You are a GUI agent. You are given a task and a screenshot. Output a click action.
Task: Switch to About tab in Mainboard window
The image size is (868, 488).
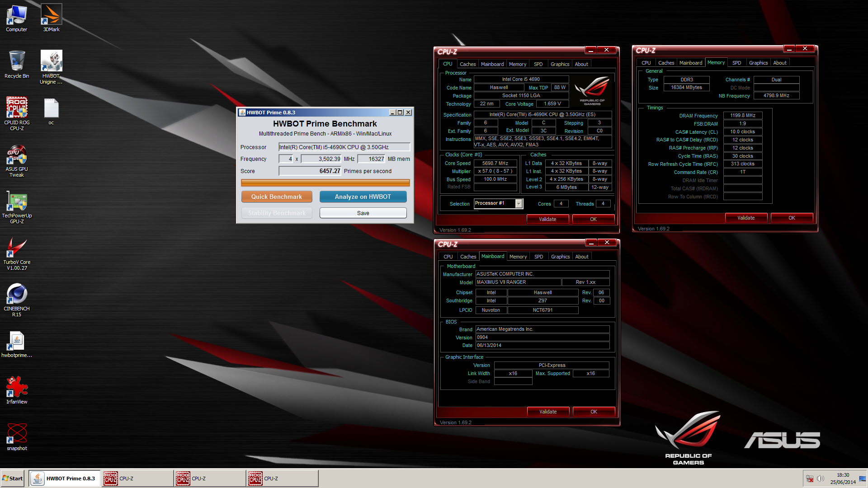(x=582, y=257)
